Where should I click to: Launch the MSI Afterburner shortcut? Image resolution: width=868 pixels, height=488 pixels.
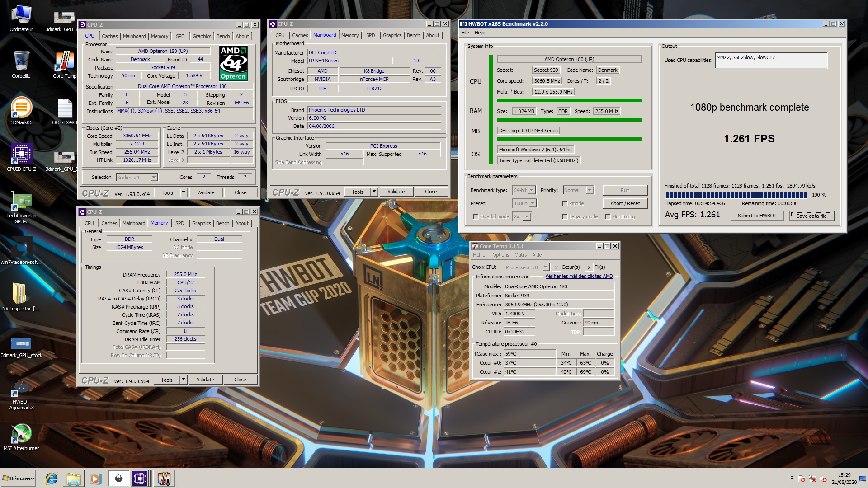[21, 436]
